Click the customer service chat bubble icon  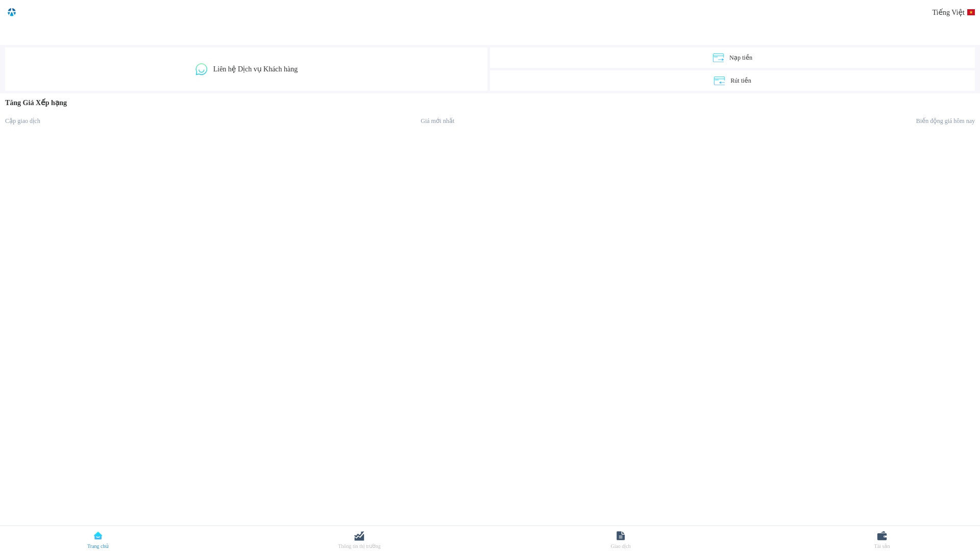point(202,69)
